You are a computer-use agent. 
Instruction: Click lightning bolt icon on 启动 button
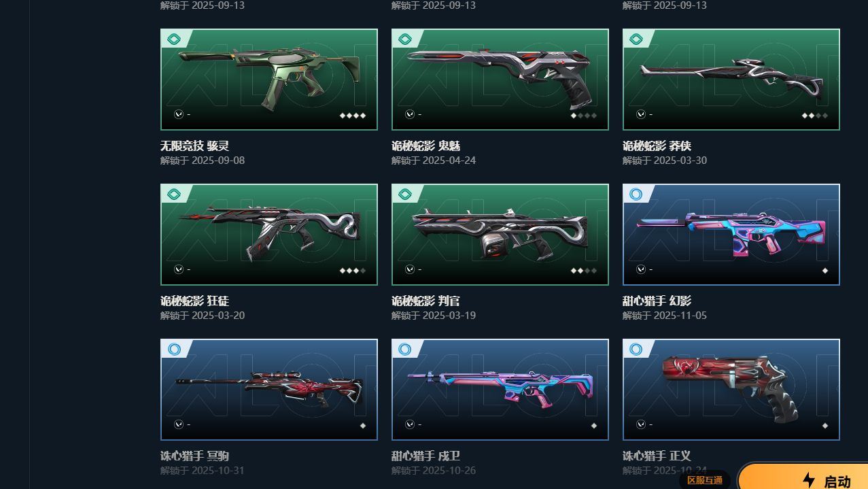pyautogui.click(x=809, y=480)
